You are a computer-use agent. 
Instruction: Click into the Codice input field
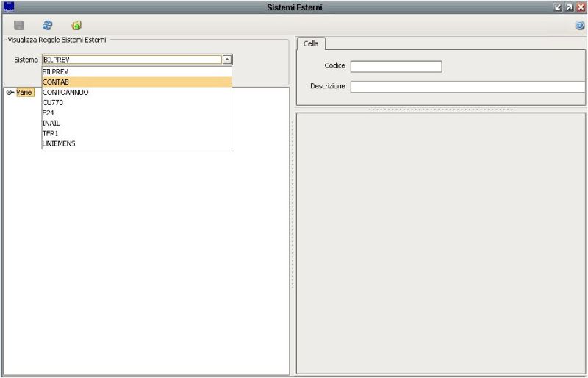click(x=395, y=66)
